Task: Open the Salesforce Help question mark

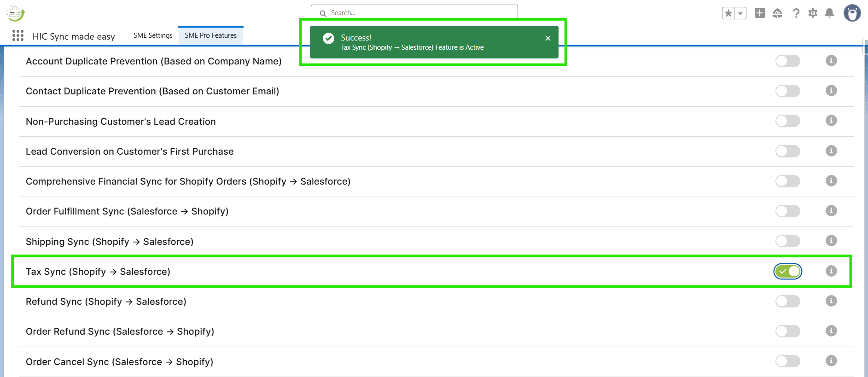Action: (x=796, y=13)
